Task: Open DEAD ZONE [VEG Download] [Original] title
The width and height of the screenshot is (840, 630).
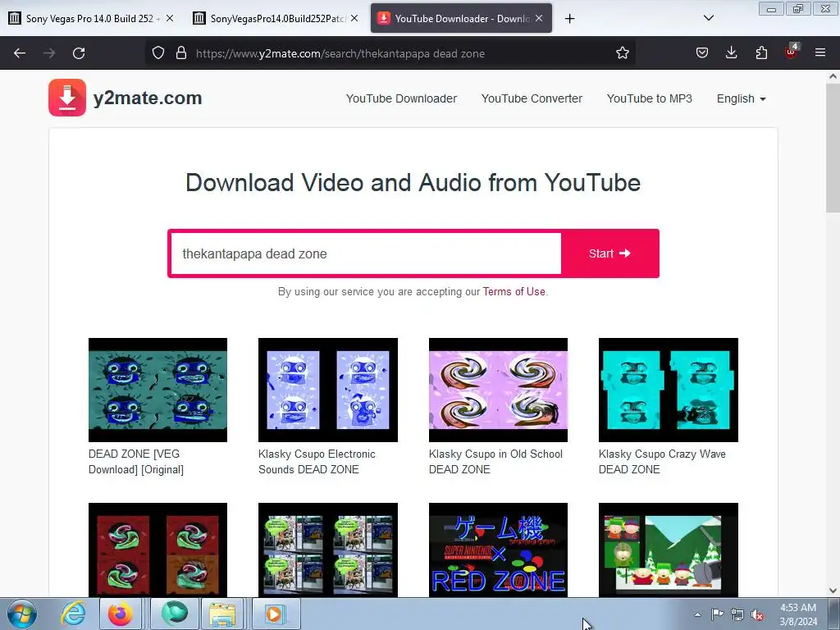Action: tap(136, 462)
